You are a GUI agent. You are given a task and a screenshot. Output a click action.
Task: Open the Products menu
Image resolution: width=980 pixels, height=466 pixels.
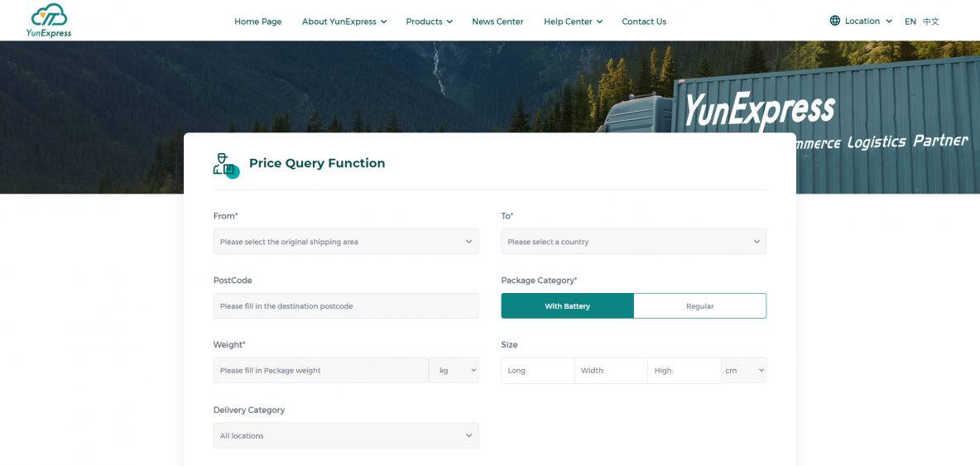coord(429,22)
